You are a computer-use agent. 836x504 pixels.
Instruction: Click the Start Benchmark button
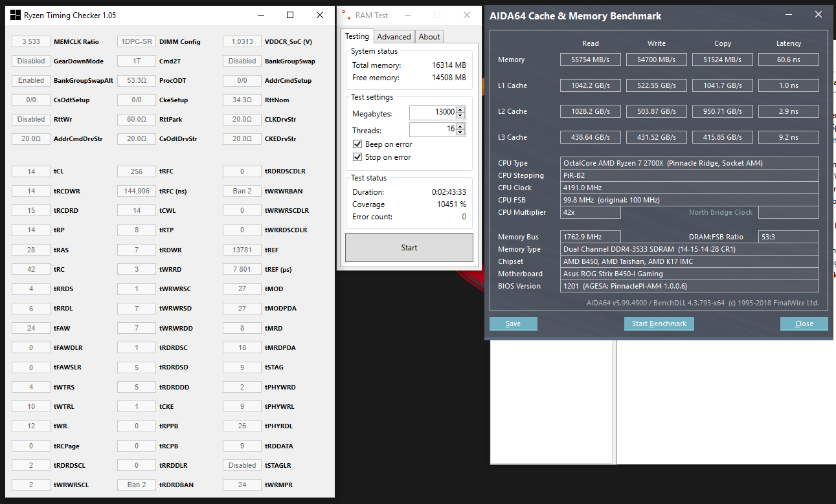point(659,323)
